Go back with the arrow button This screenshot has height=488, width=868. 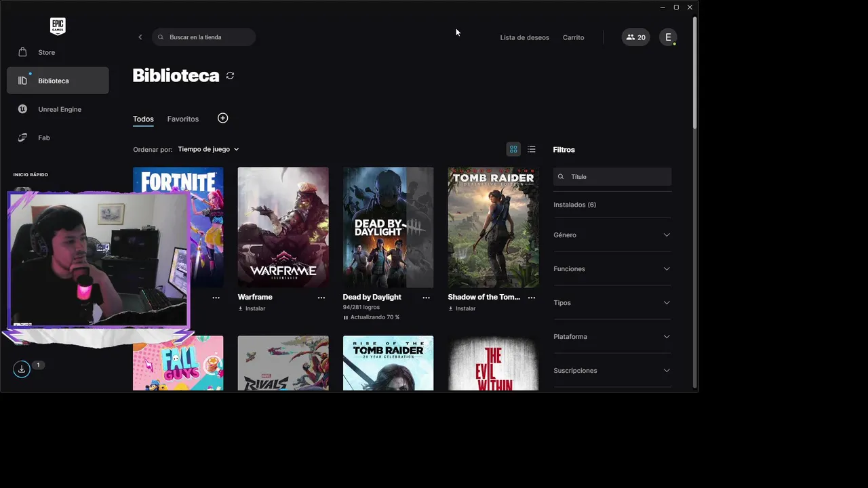point(140,37)
